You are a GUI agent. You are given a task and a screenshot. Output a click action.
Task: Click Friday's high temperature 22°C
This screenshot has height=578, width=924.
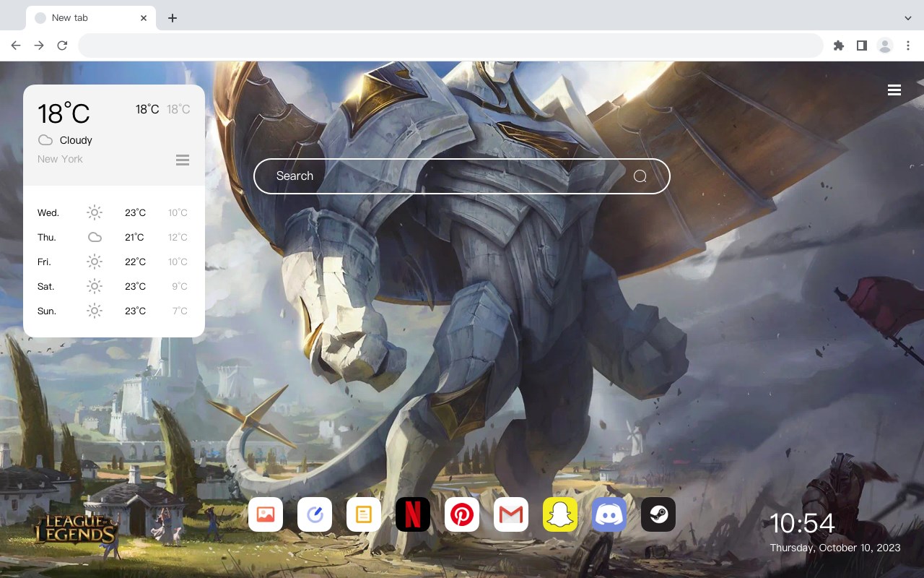tap(135, 262)
